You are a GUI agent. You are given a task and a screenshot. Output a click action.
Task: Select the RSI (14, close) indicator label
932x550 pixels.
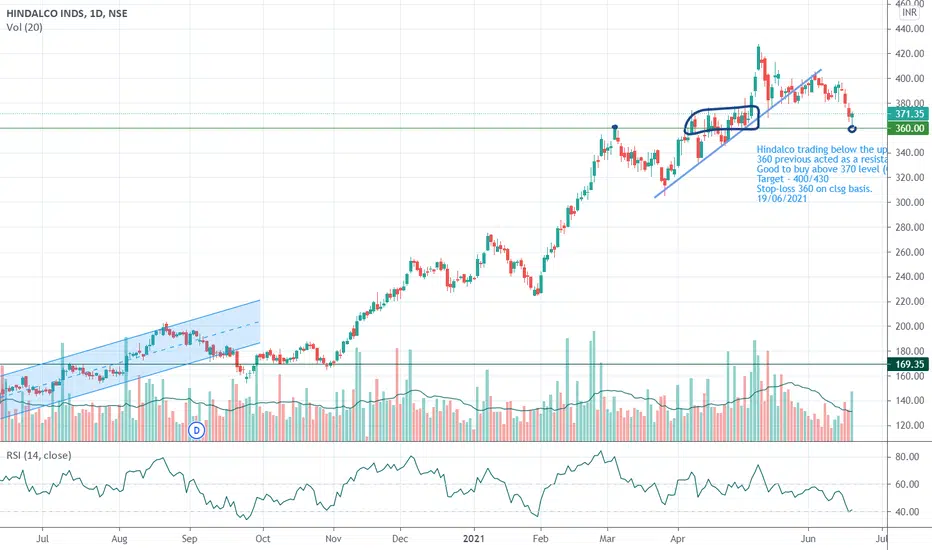pos(39,455)
